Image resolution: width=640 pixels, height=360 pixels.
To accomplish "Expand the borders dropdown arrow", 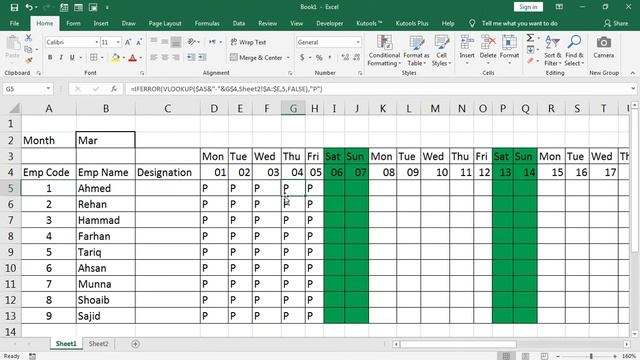I will (x=102, y=58).
